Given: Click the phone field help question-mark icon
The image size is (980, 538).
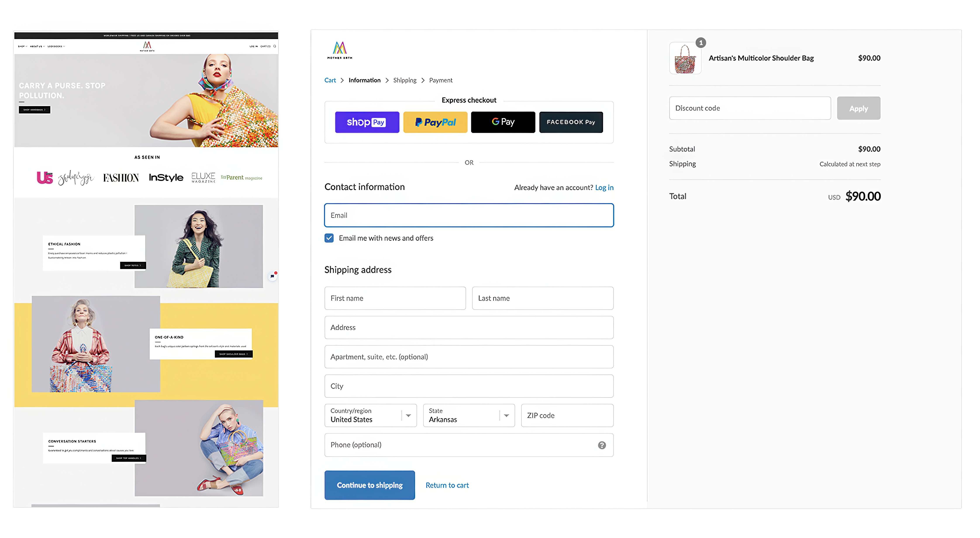Looking at the screenshot, I should 601,445.
